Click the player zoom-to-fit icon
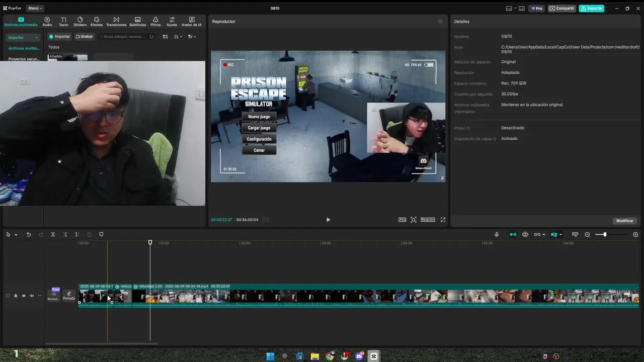The width and height of the screenshot is (644, 362). pos(414,220)
